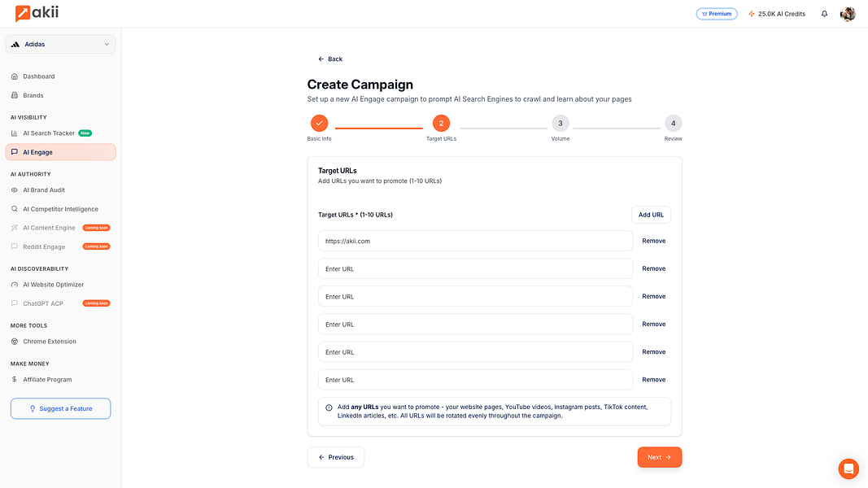Open notifications via the bell icon

[823, 14]
